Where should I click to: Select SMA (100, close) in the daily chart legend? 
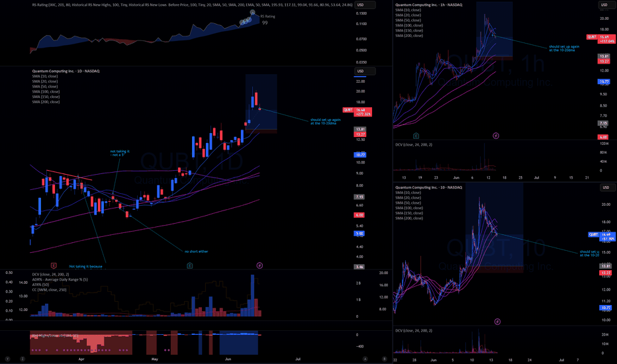46,92
